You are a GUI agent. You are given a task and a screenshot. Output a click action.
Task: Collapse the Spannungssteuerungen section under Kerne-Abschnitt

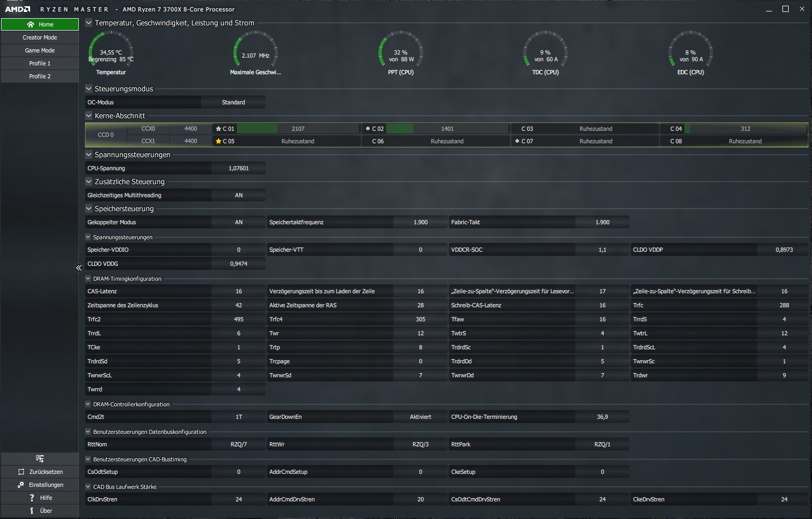click(x=89, y=155)
